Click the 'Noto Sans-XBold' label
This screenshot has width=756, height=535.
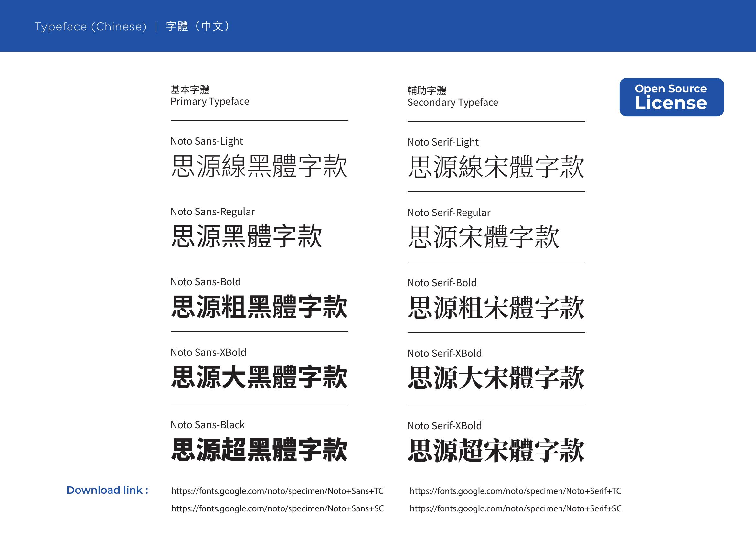click(208, 352)
